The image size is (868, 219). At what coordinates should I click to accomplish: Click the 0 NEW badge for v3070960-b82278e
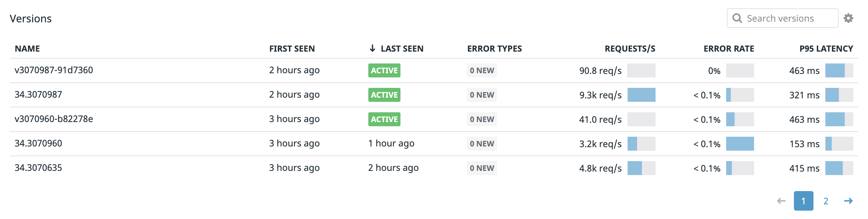pos(482,119)
